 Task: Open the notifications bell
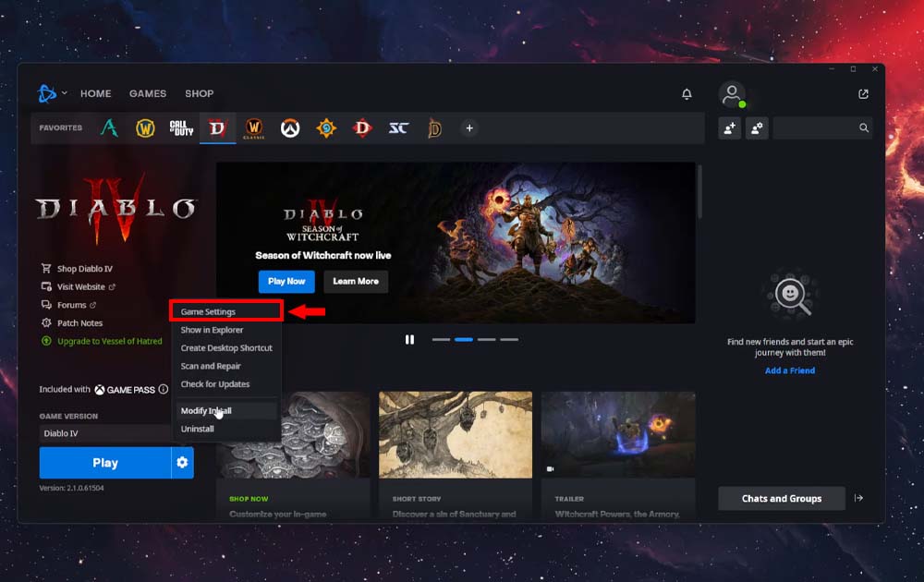686,94
